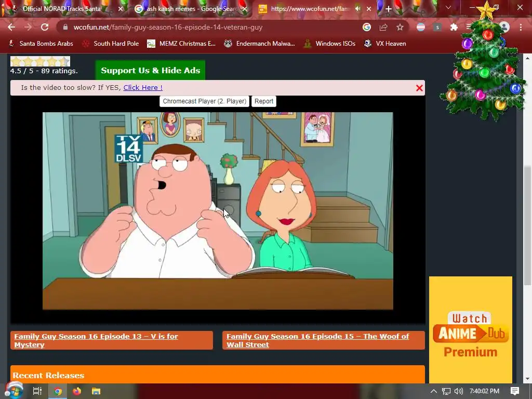Click Support Us & Hide Ads button
532x399 pixels.
(x=150, y=70)
